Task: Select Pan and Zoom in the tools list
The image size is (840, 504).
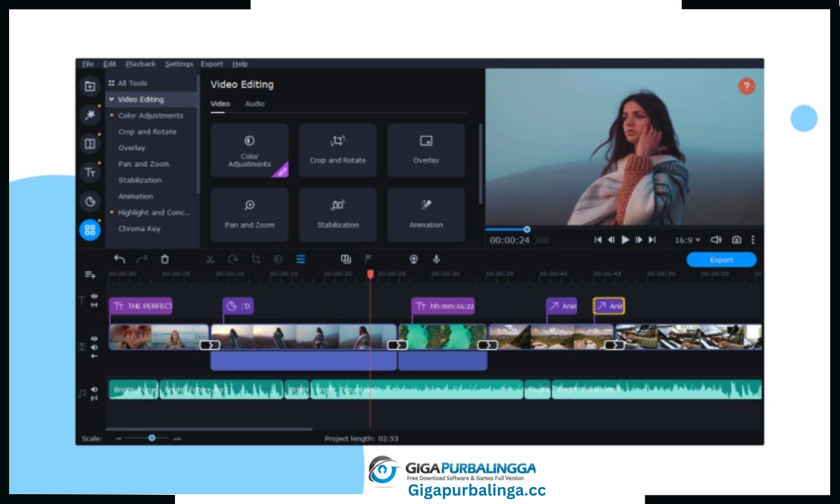Action: point(142,164)
